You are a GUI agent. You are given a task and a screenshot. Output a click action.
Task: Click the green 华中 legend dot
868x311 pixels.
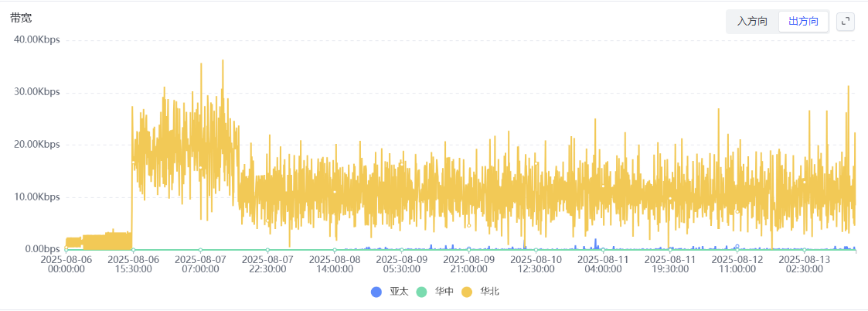point(421,292)
